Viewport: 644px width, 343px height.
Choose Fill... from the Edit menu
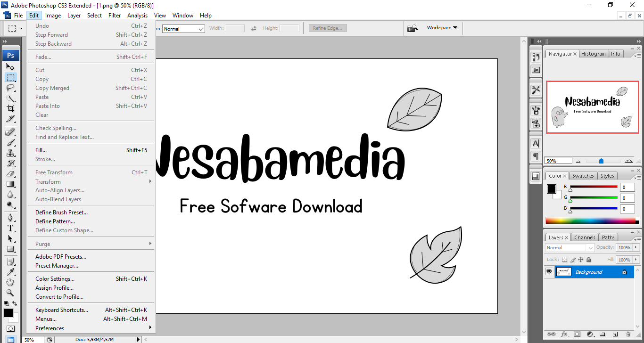coord(41,150)
